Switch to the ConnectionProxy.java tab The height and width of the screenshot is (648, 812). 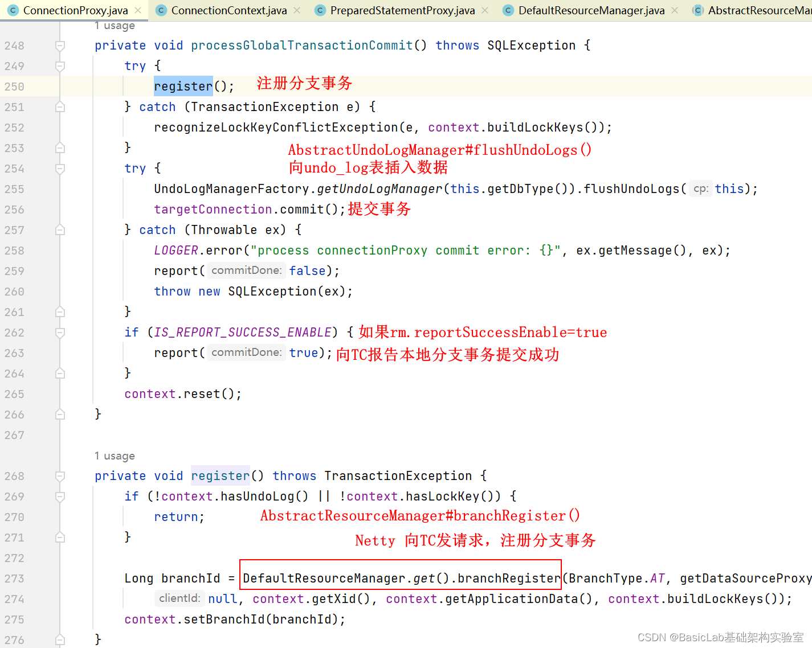pyautogui.click(x=75, y=10)
